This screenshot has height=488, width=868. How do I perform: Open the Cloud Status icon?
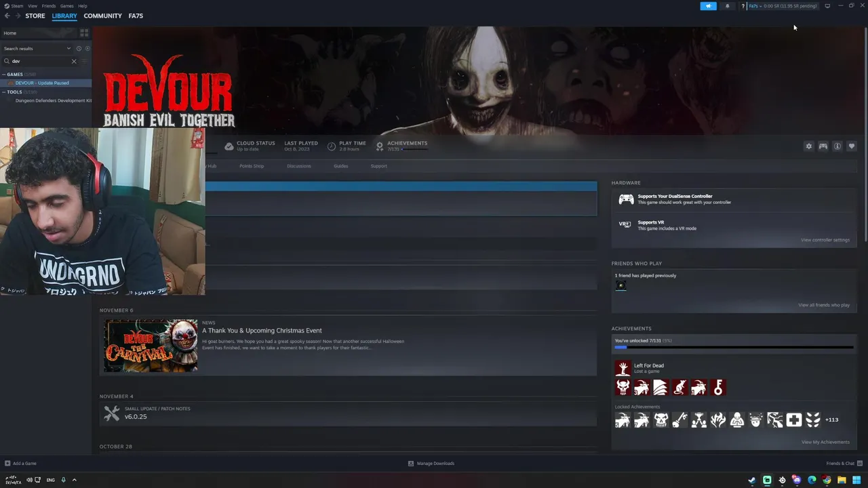pyautogui.click(x=229, y=146)
